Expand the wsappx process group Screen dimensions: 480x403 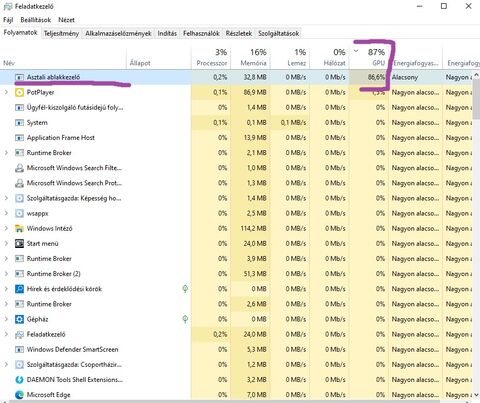coord(6,213)
